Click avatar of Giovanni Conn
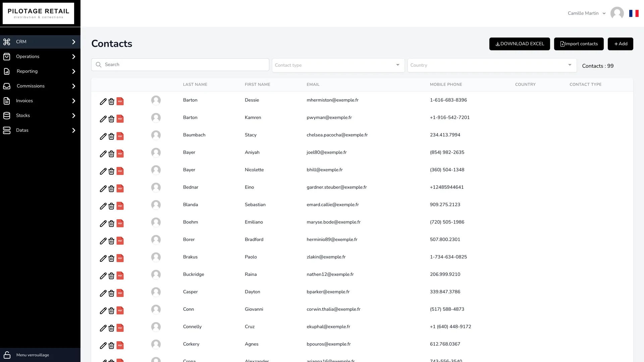 [156, 309]
